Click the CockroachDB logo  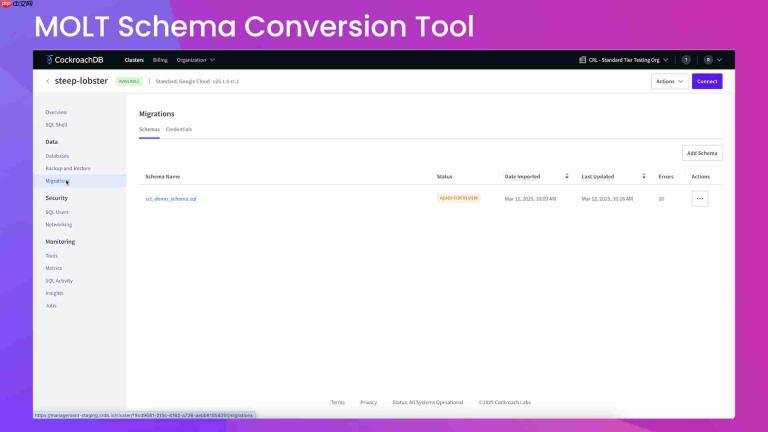pyautogui.click(x=74, y=60)
